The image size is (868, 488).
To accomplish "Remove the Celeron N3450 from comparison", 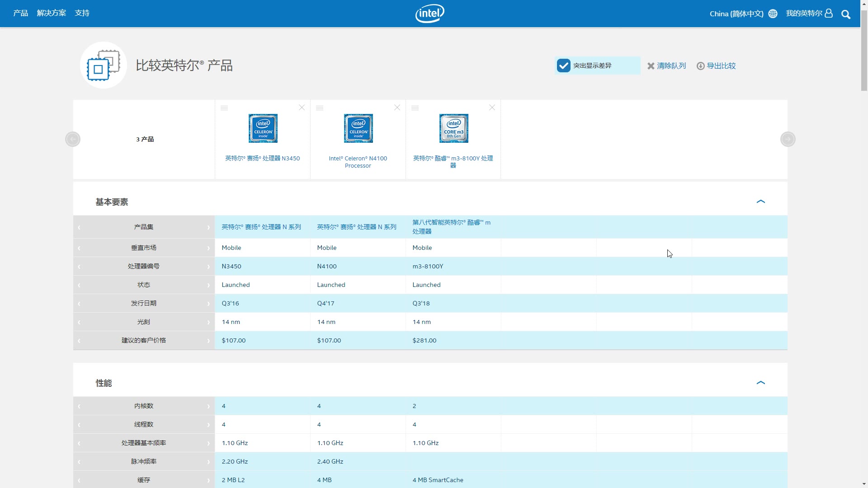I will click(x=302, y=108).
